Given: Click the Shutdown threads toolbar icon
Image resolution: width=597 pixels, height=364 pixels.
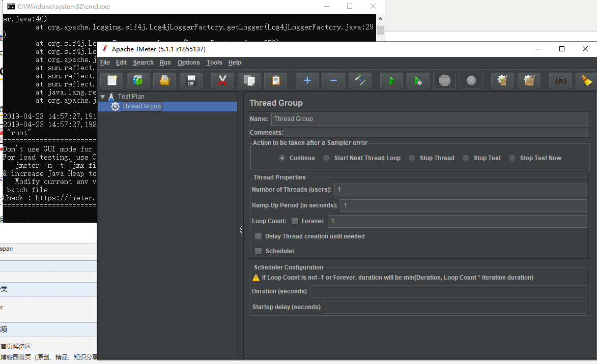Looking at the screenshot, I should point(471,81).
